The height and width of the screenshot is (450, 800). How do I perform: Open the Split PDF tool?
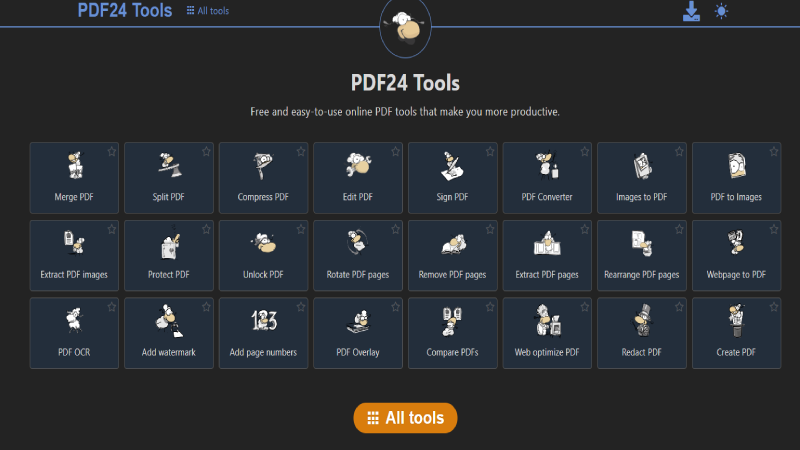(168, 178)
